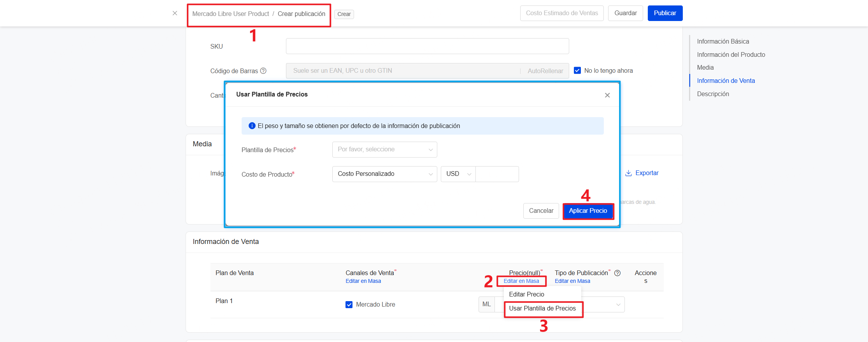The image size is (868, 342).
Task: Click the Publicar button
Action: (x=665, y=13)
